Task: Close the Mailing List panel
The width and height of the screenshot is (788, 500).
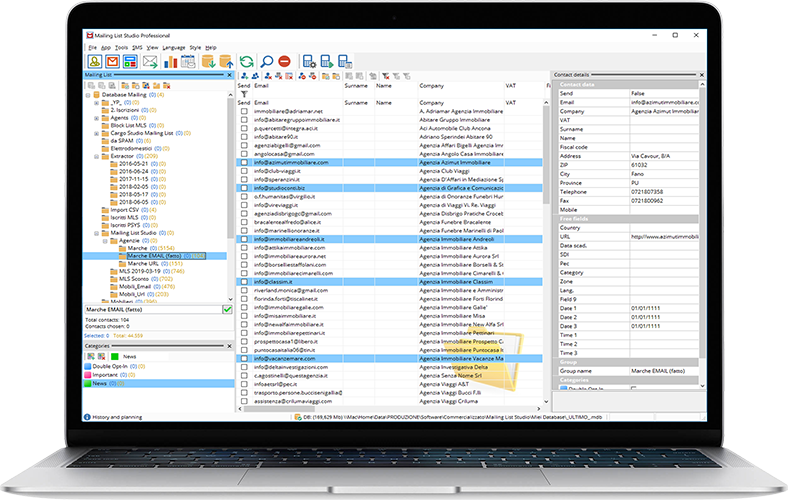Action: pos(230,75)
